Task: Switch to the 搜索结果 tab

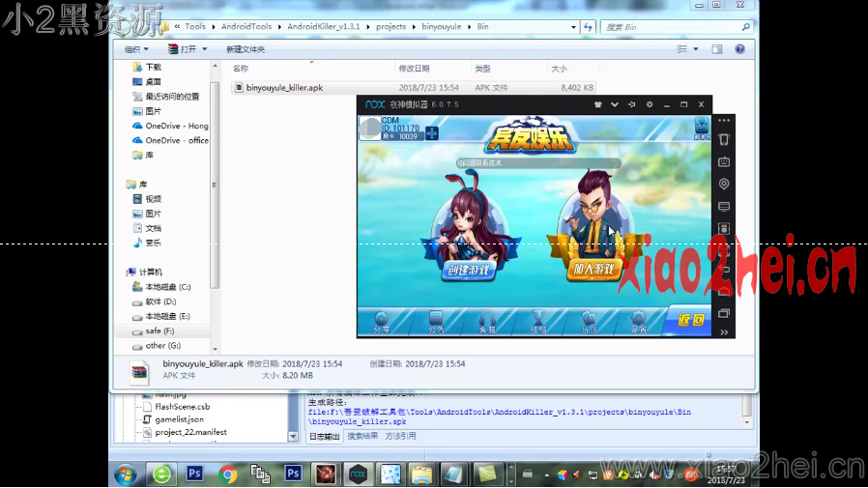Action: [x=362, y=436]
